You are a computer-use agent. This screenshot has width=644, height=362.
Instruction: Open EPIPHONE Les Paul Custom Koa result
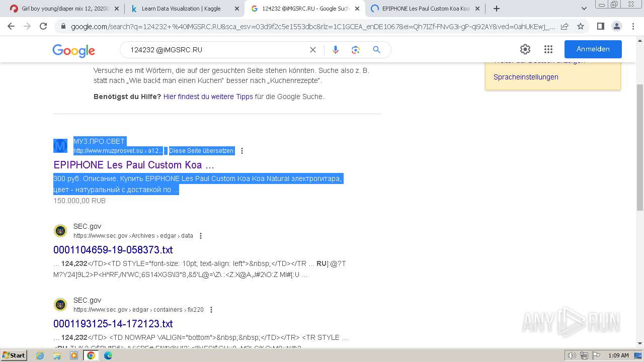pyautogui.click(x=134, y=165)
